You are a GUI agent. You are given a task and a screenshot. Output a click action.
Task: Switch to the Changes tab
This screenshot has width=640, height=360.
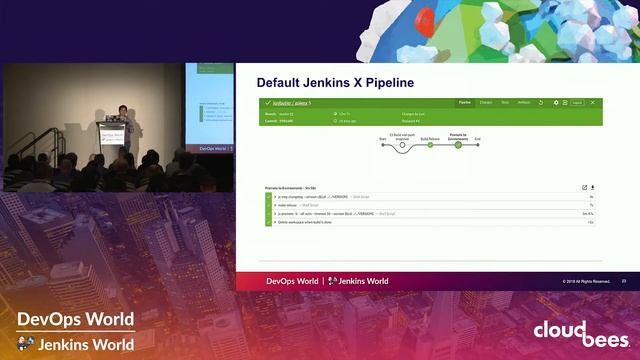click(486, 102)
